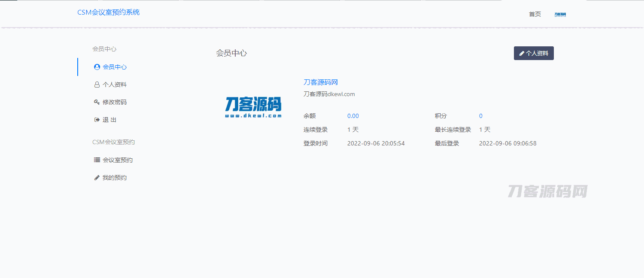Open the 刀客源码网 username link

click(321, 82)
